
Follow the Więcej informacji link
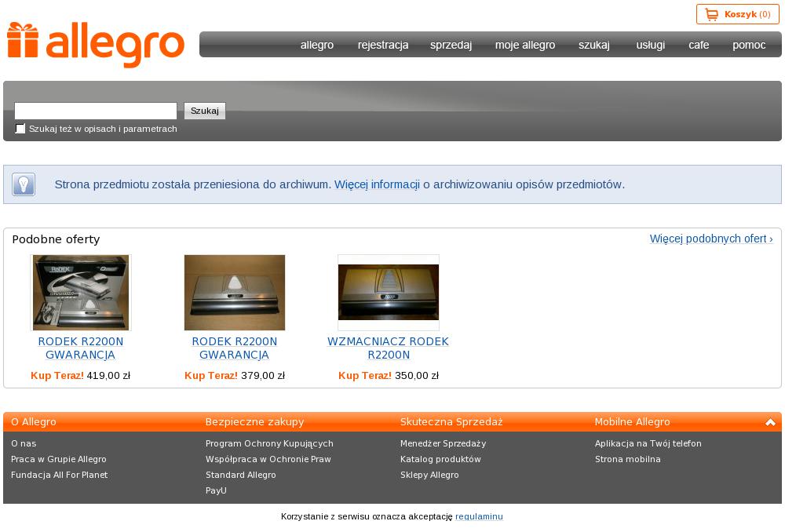pos(377,184)
